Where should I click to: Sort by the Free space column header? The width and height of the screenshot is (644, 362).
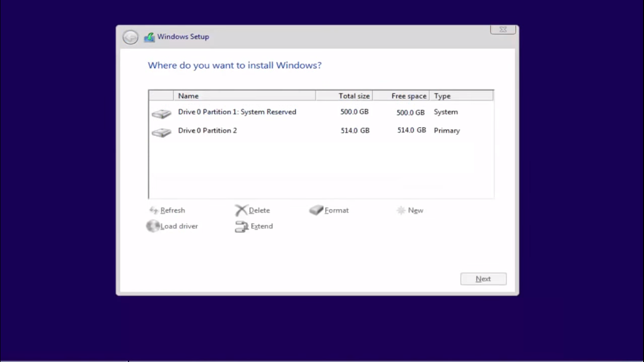[401, 96]
